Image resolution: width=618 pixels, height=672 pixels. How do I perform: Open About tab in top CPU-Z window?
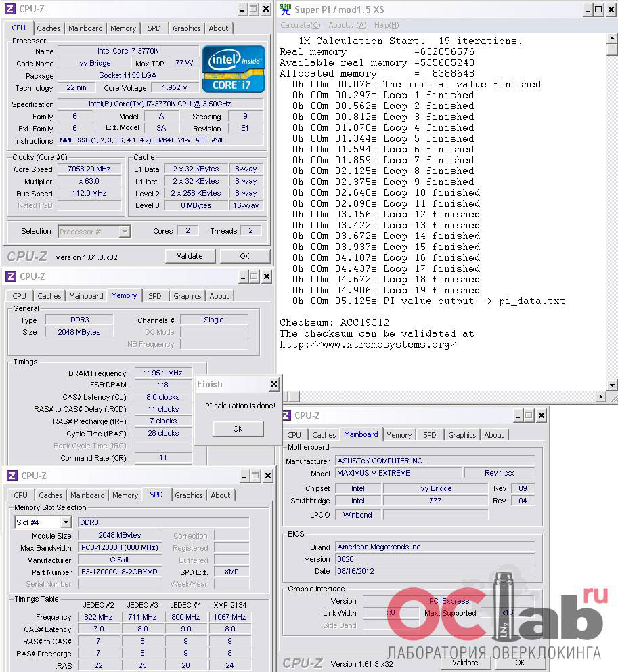219,28
